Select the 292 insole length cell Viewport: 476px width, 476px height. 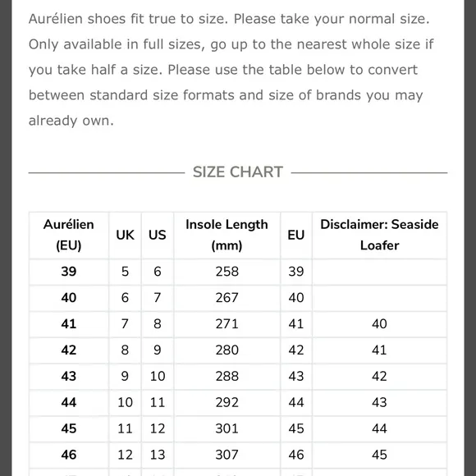point(227,402)
